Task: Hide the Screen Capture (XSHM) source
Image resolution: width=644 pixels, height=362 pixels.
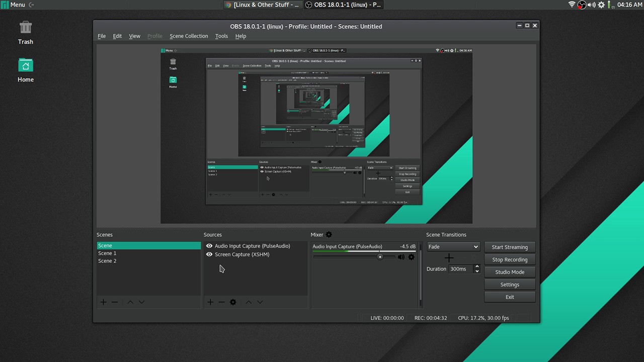Action: pos(209,254)
